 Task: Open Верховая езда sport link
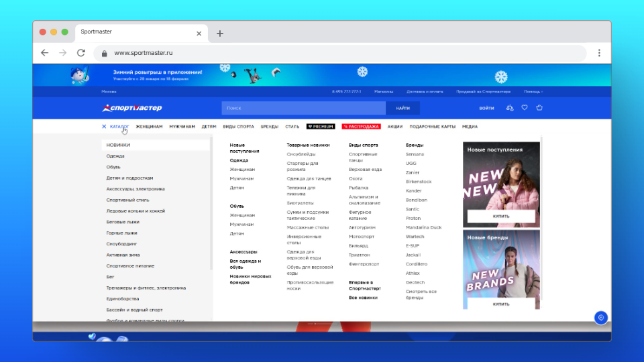[x=365, y=170]
